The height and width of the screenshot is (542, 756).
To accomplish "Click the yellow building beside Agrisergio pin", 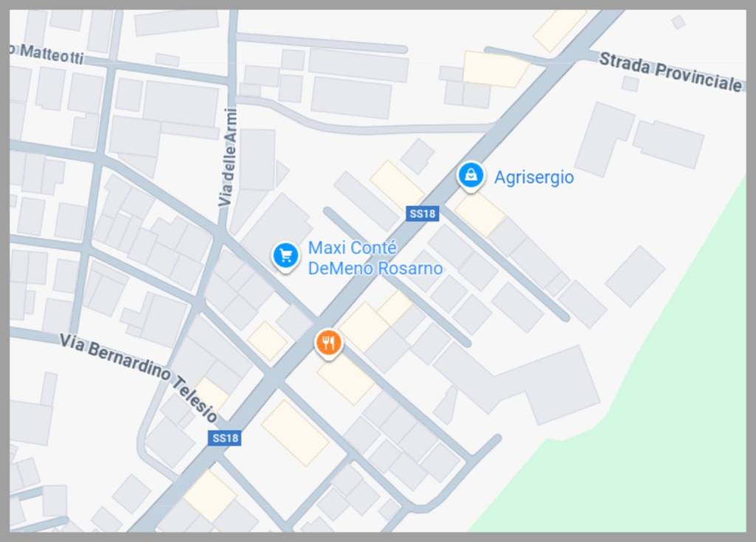I will pos(478,215).
